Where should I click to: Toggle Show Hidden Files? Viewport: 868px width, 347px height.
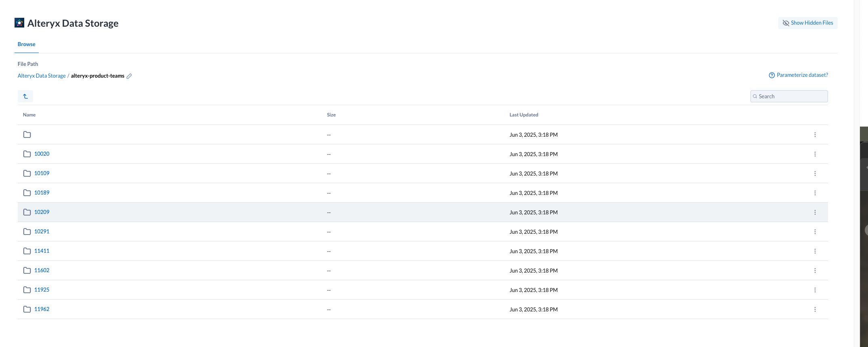807,23
